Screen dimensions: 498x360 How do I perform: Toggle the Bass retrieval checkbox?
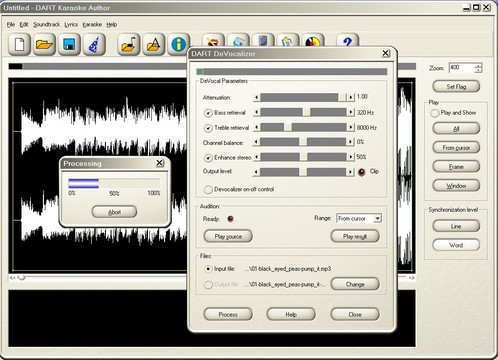click(208, 113)
